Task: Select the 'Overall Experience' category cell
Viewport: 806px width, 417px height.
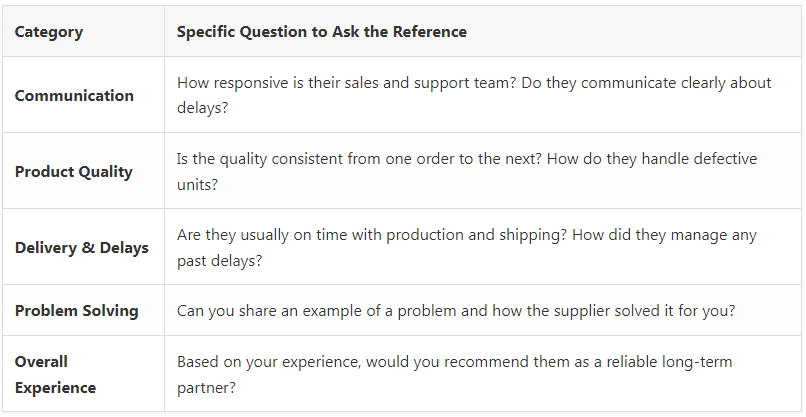Action: pos(55,374)
